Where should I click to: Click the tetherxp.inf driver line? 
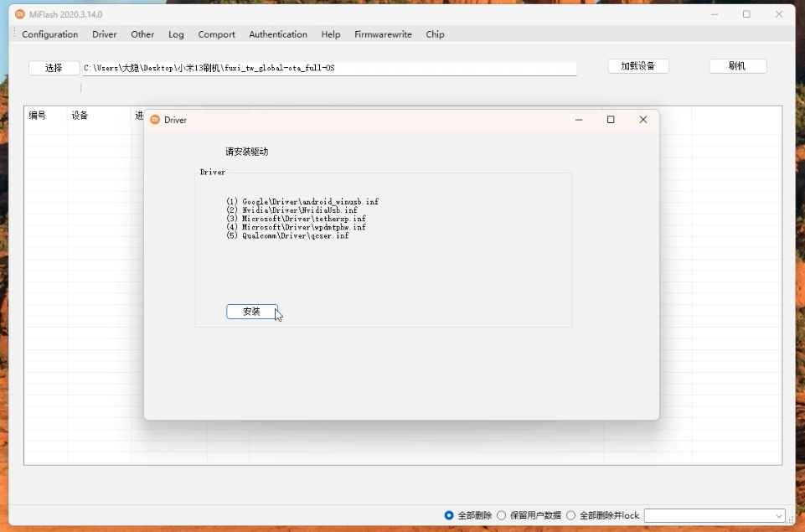(297, 219)
